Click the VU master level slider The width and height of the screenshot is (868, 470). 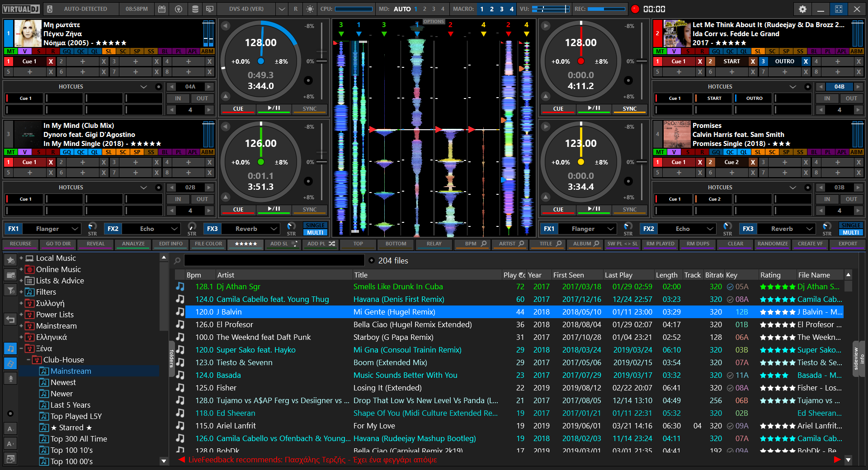click(x=551, y=9)
